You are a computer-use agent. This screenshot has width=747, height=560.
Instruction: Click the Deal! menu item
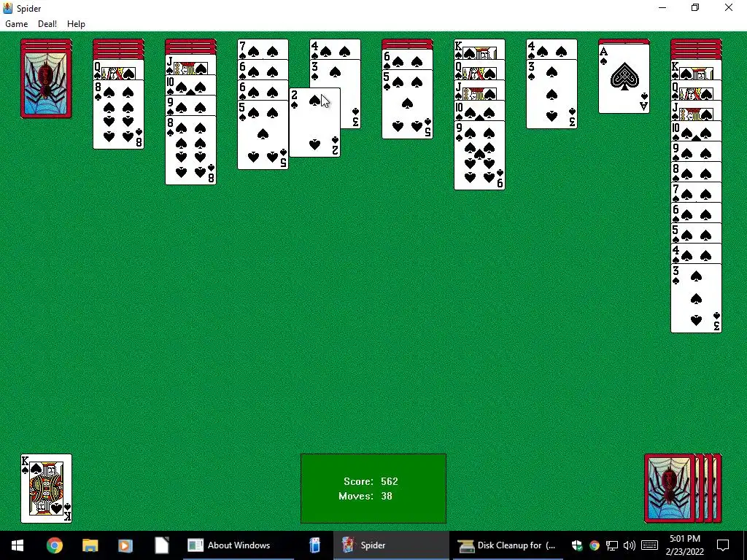[x=47, y=24]
